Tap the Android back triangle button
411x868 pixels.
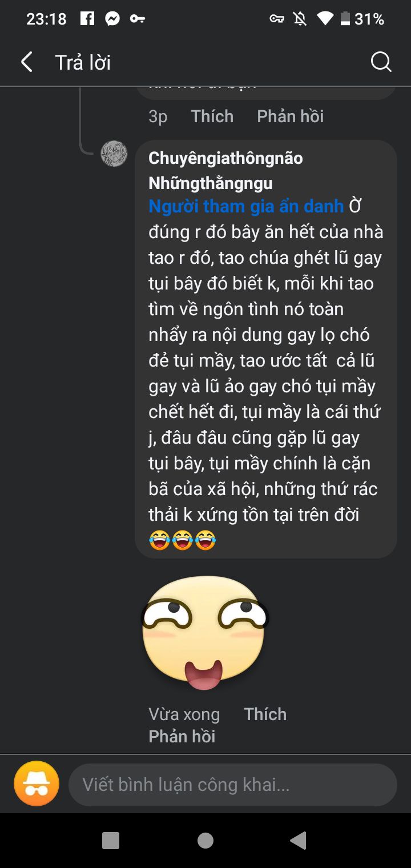(298, 841)
